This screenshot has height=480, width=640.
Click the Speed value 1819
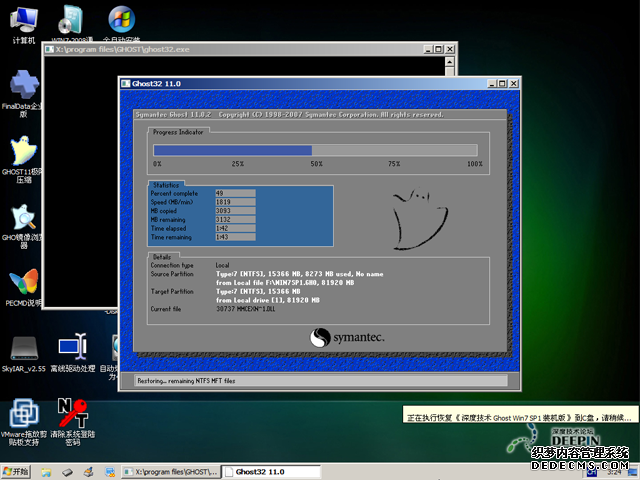[236, 202]
